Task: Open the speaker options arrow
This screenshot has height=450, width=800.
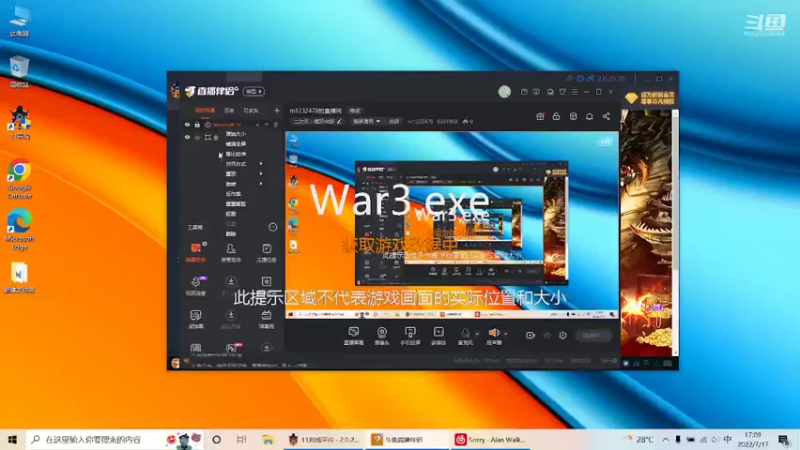Action: [506, 334]
